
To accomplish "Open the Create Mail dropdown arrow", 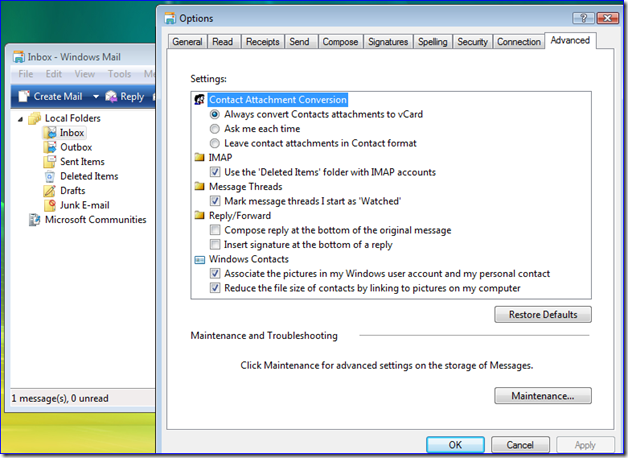I will [x=96, y=96].
